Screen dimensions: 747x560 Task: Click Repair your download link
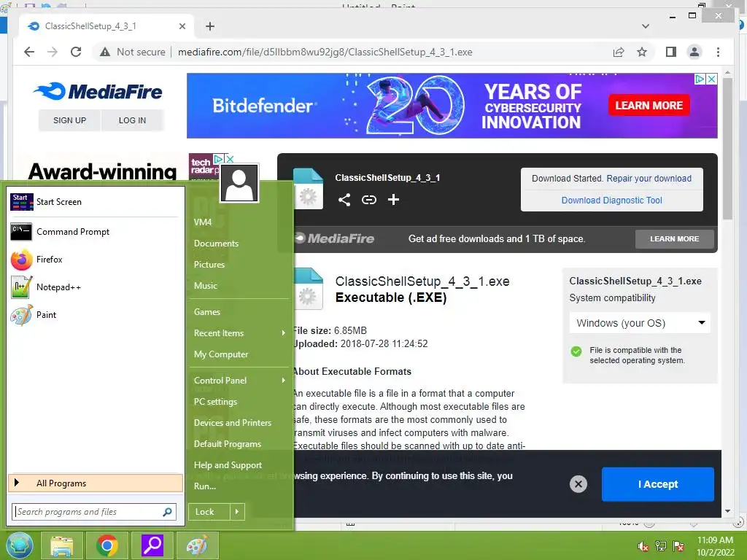click(649, 179)
